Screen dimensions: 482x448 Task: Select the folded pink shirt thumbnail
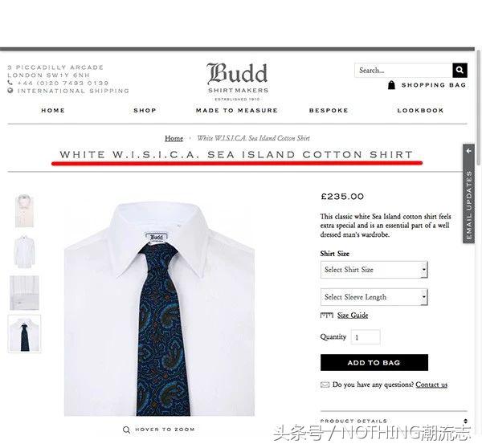(24, 211)
